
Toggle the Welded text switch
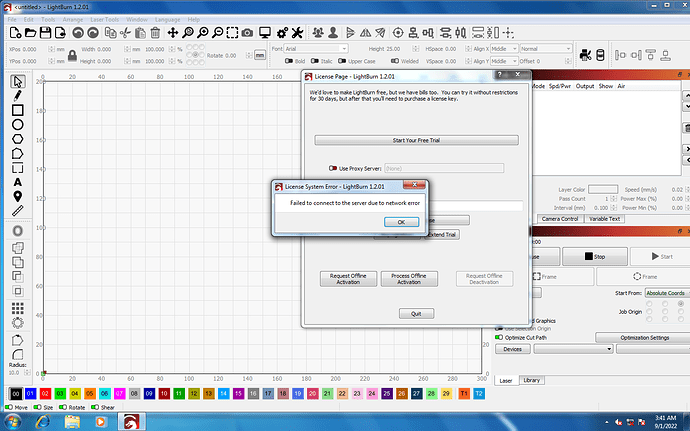395,61
